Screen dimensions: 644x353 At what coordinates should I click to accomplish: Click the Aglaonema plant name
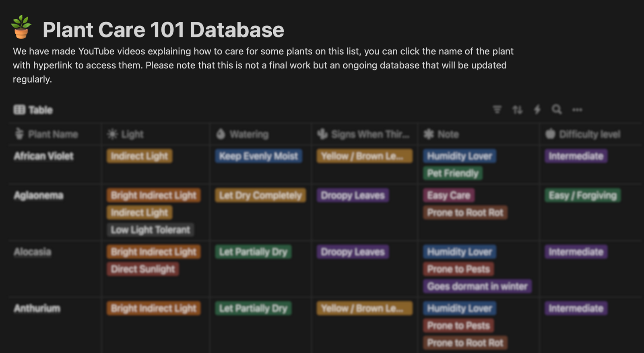pos(38,196)
